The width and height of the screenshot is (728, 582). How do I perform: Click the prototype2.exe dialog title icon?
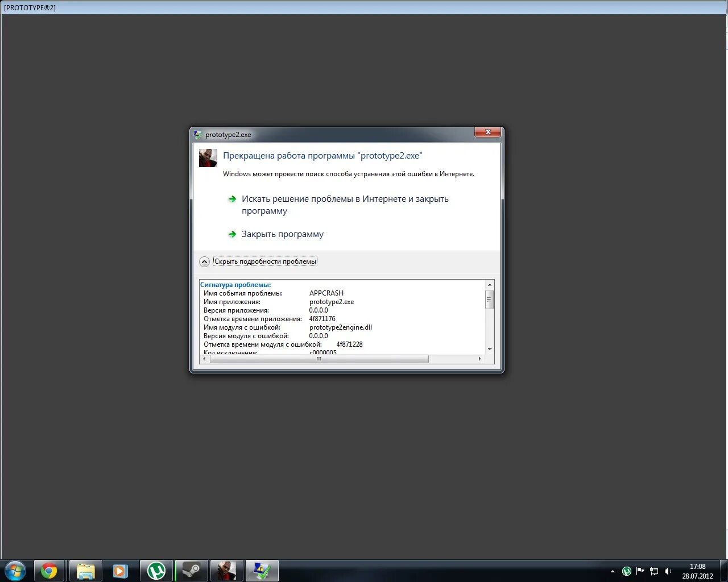click(198, 135)
